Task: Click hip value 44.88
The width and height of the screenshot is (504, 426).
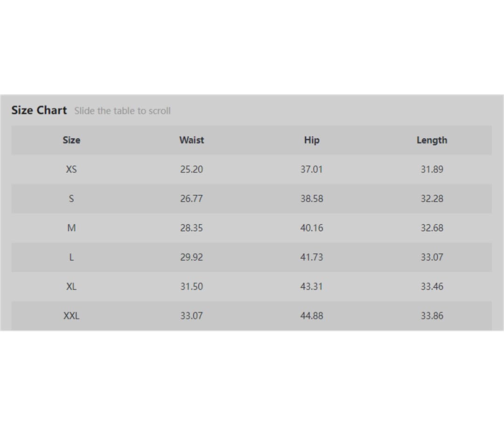Action: tap(312, 316)
